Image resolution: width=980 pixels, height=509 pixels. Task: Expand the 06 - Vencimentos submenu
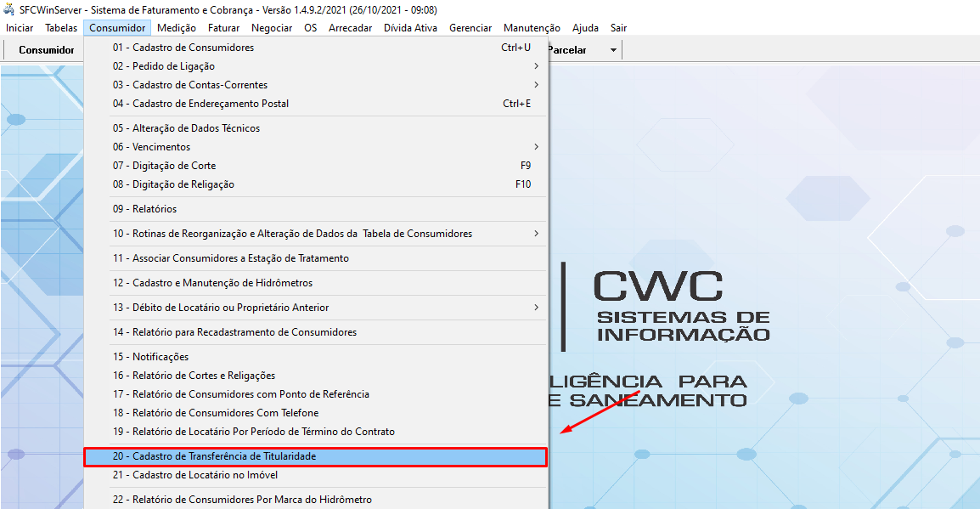pos(536,147)
